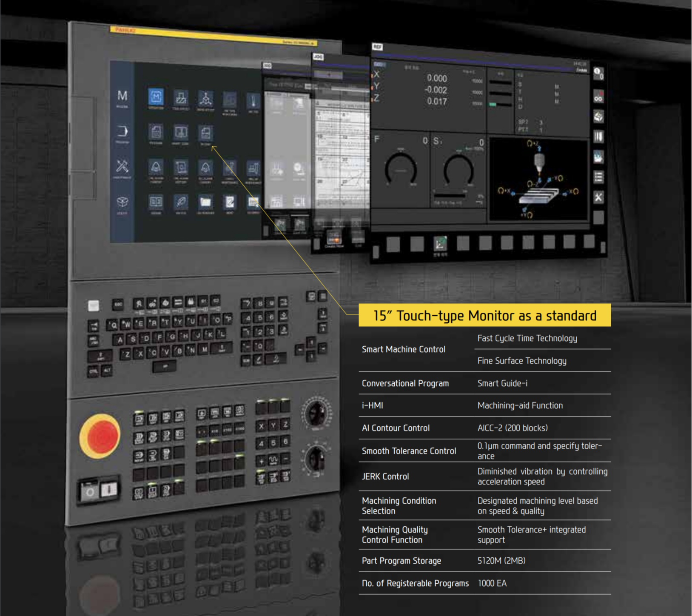692x616 pixels.
Task: Tap the highlighted blue M icon in home grid
Action: tap(156, 97)
